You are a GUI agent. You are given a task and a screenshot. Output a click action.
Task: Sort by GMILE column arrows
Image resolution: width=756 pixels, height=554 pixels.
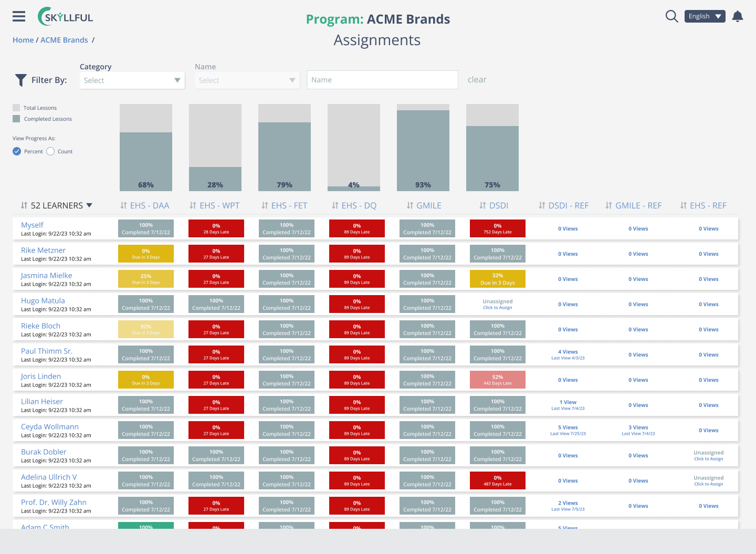point(410,205)
